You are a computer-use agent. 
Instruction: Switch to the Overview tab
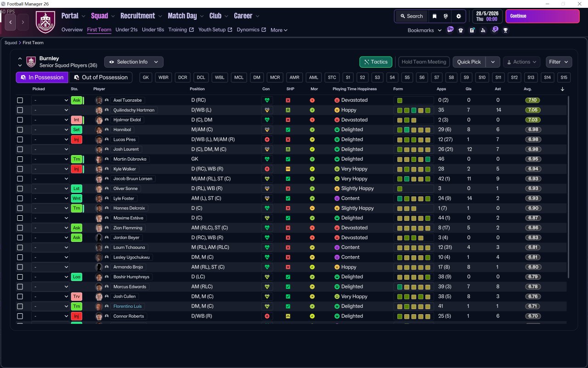[x=72, y=30]
